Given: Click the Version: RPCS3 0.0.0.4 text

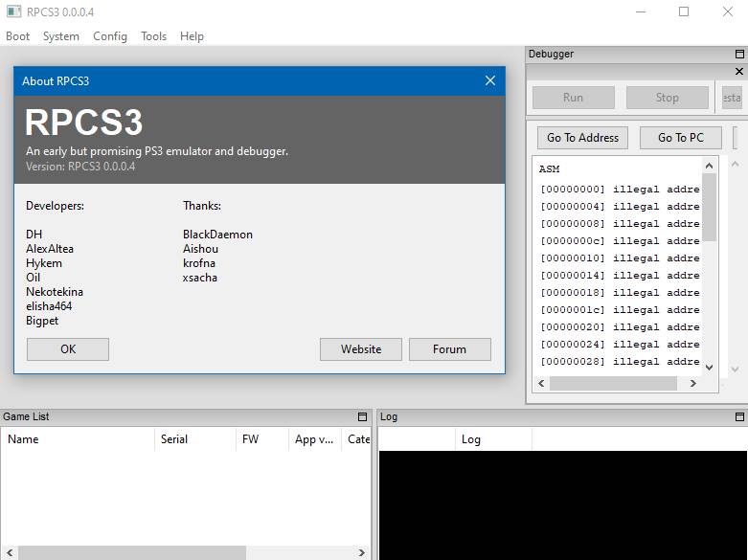Looking at the screenshot, I should click(80, 167).
